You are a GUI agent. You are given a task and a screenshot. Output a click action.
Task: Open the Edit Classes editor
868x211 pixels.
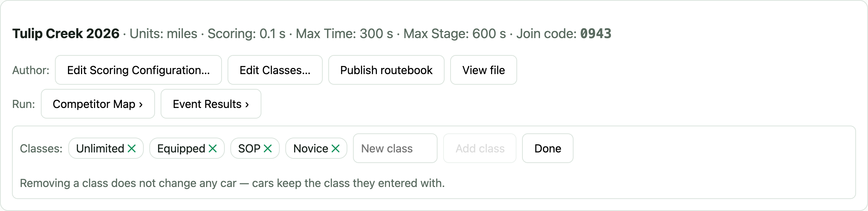coord(275,70)
